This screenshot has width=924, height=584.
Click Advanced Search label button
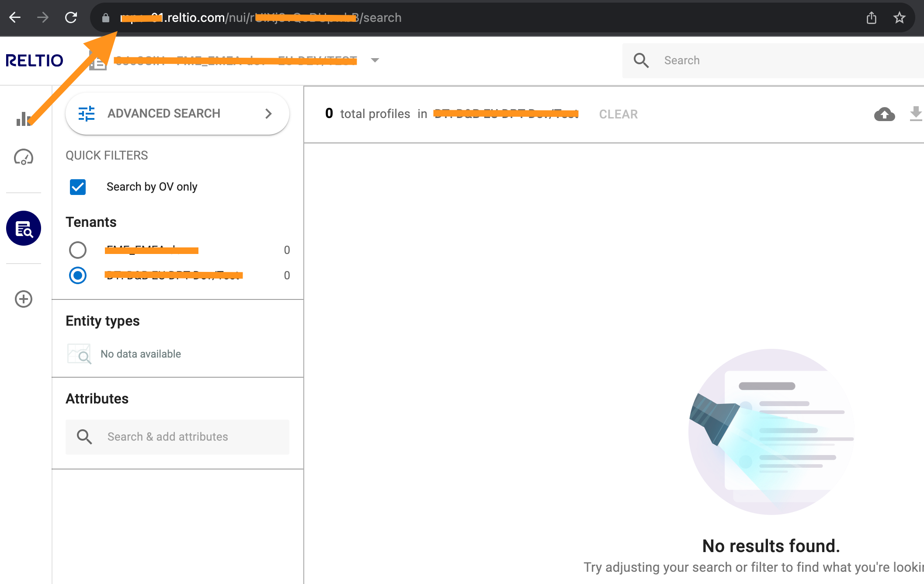point(164,113)
